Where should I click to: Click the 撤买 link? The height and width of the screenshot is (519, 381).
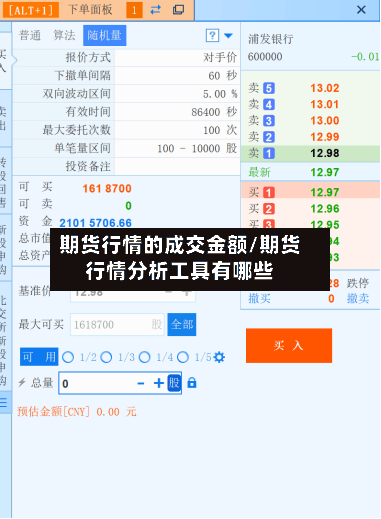(259, 299)
